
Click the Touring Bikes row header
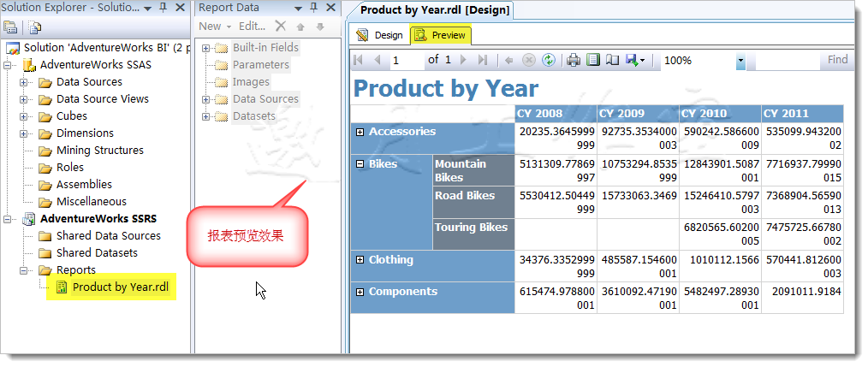click(x=474, y=234)
